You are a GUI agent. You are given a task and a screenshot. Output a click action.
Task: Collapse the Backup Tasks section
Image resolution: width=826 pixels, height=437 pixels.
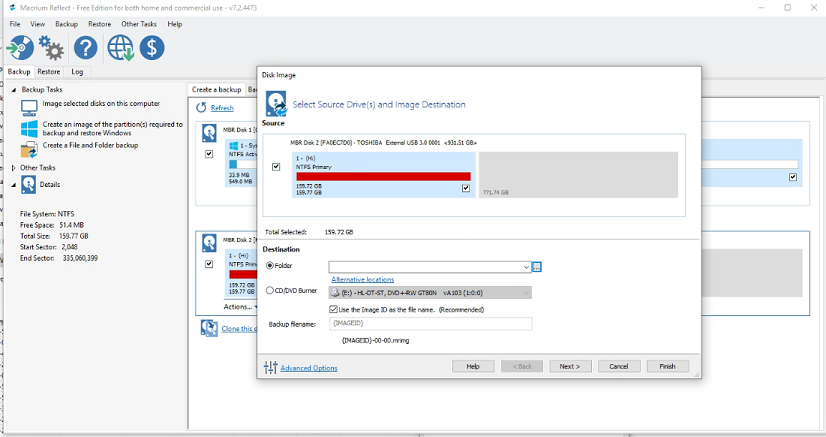(14, 90)
